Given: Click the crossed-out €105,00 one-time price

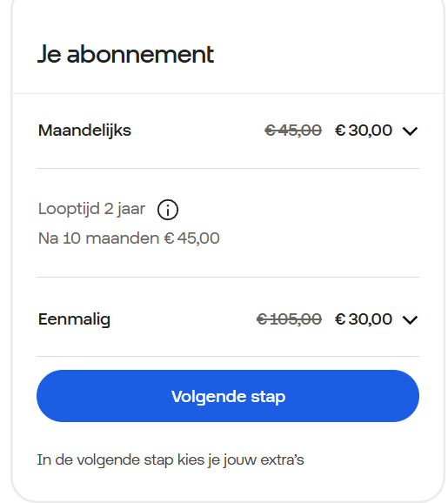Looking at the screenshot, I should [289, 319].
